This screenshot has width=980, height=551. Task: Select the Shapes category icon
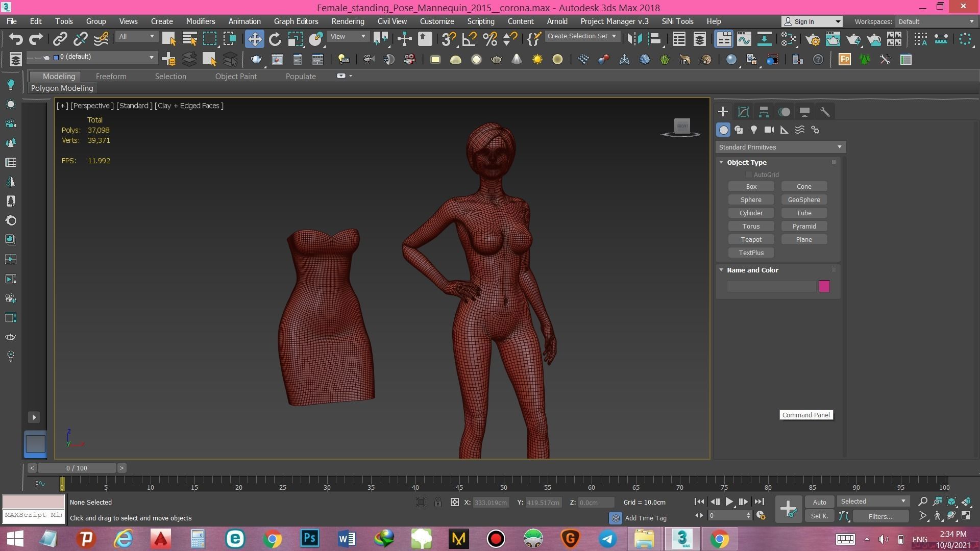pos(739,130)
